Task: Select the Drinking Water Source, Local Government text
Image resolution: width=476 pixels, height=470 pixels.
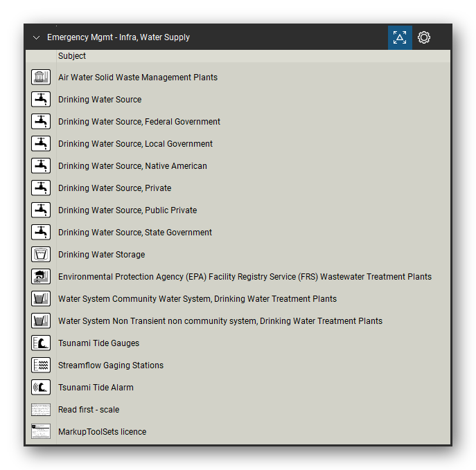Action: tap(135, 144)
